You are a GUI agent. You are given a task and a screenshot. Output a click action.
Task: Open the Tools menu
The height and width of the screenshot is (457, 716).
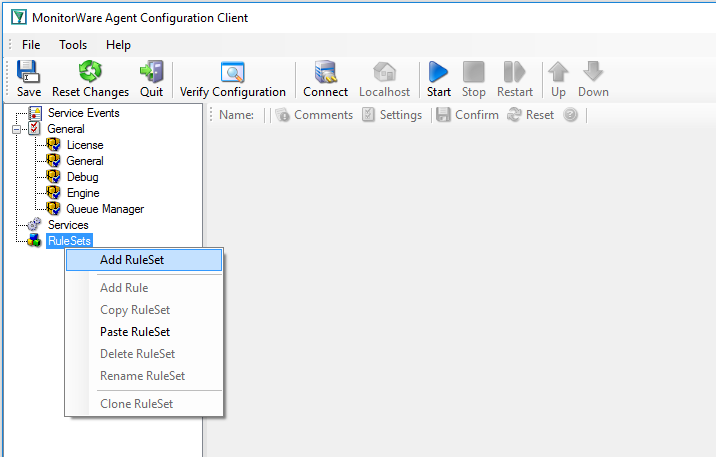tap(73, 45)
